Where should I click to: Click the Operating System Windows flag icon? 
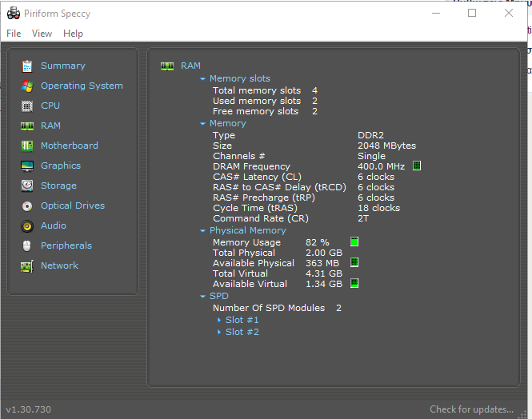(27, 86)
